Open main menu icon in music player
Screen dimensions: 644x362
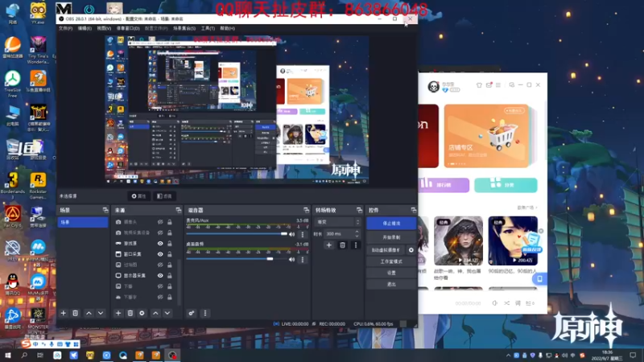[x=498, y=85]
